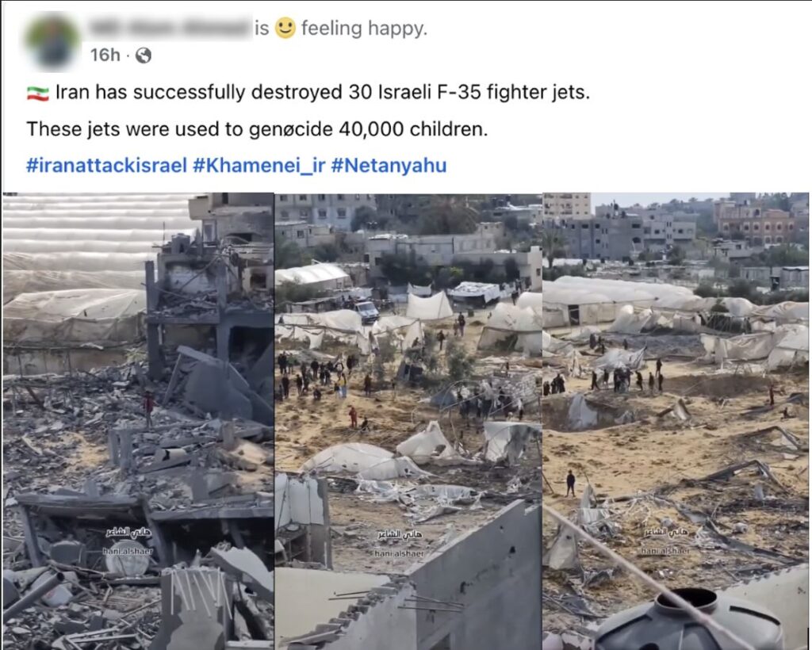Click the post text about F-35 jets

[x=322, y=93]
